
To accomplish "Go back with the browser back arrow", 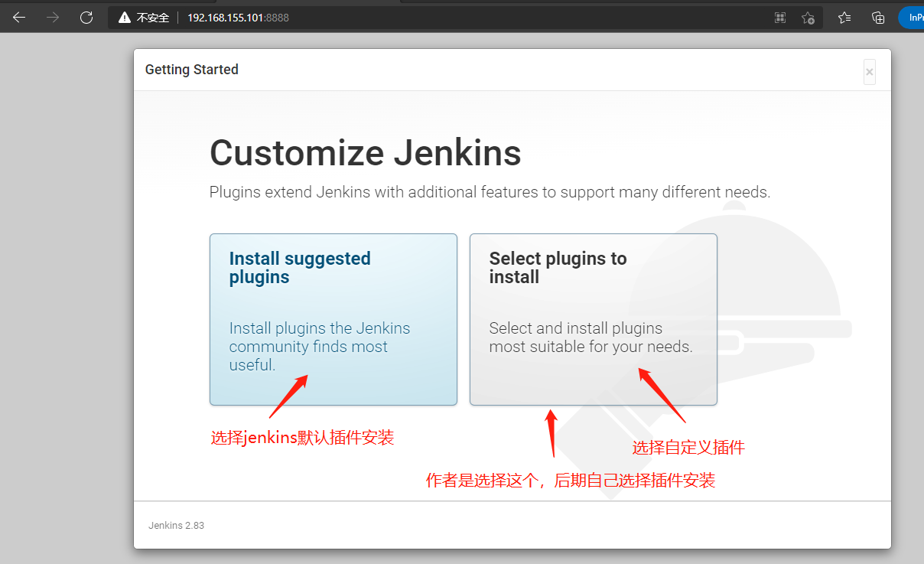I will coord(19,17).
